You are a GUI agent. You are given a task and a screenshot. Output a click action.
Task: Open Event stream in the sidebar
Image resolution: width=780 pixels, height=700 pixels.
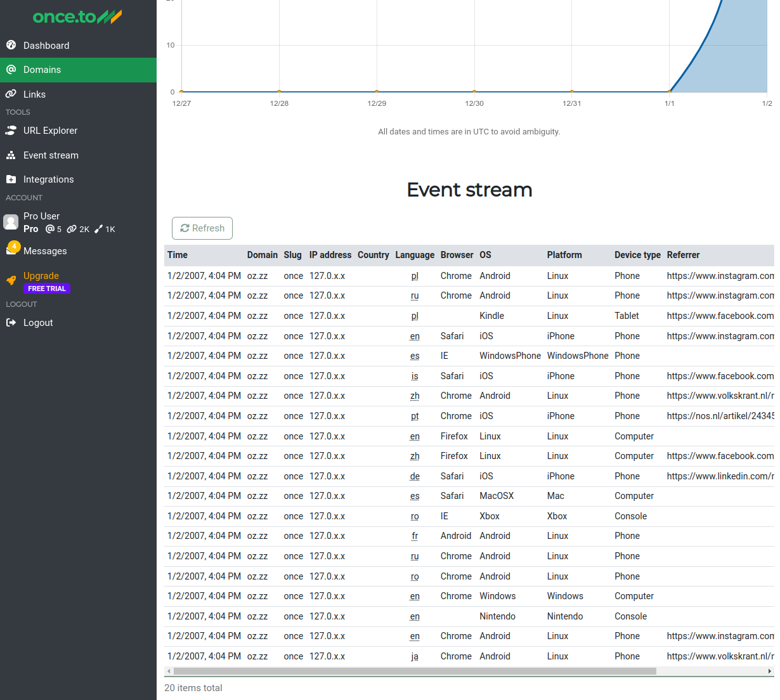pos(78,155)
